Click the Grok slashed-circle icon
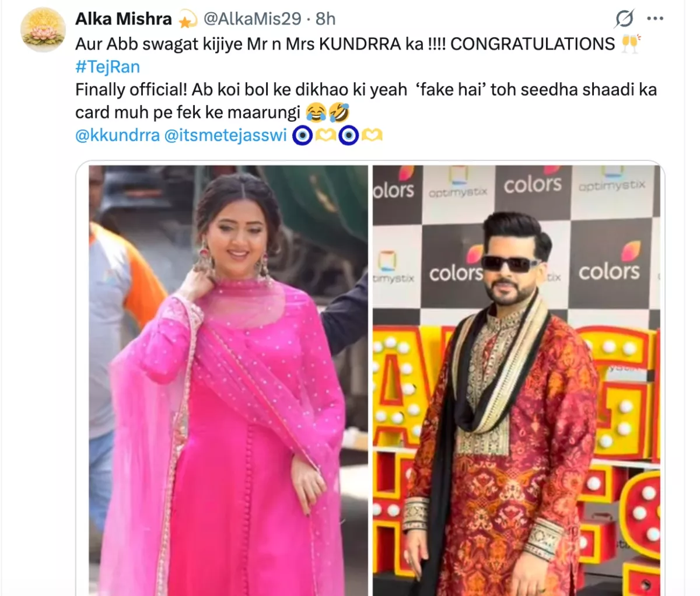This screenshot has width=700, height=596. (x=624, y=19)
